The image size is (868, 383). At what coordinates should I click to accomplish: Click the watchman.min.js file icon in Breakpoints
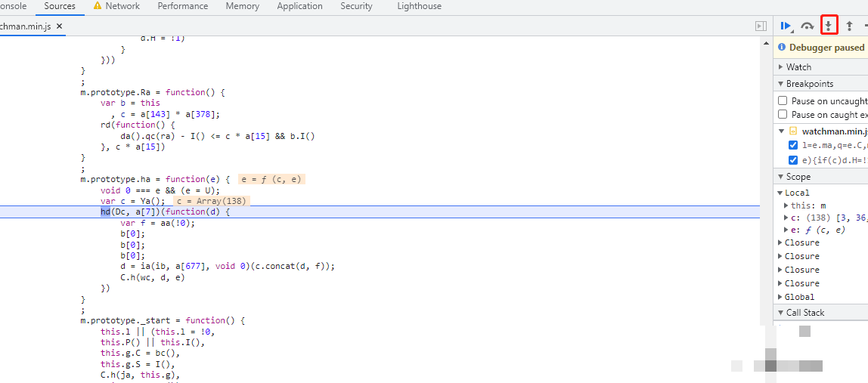pyautogui.click(x=793, y=131)
